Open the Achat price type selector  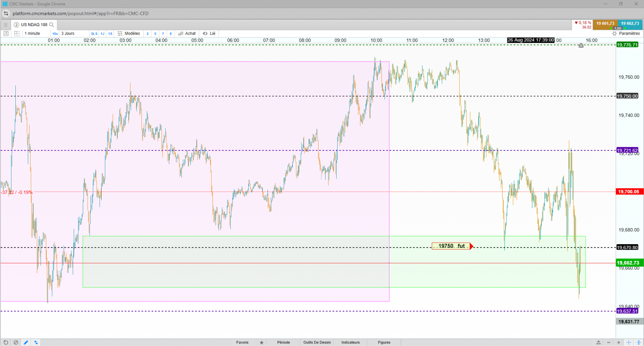pos(187,34)
